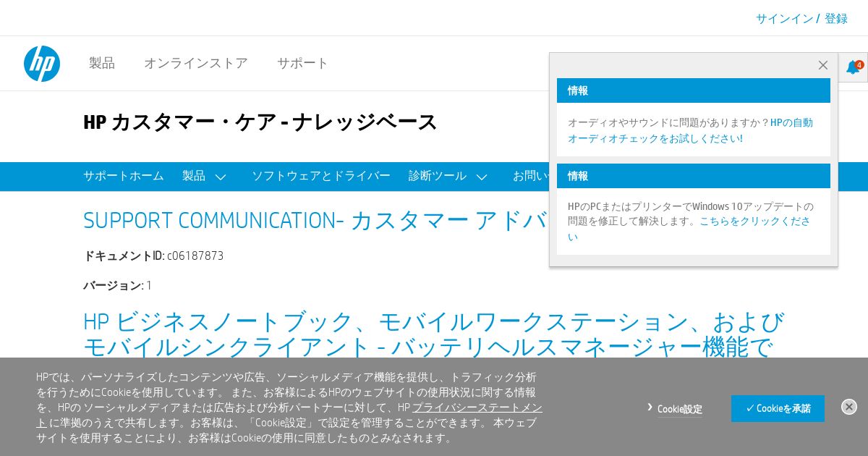Open Cookie設定 link
Screen dimensions: 868x456
(x=680, y=409)
